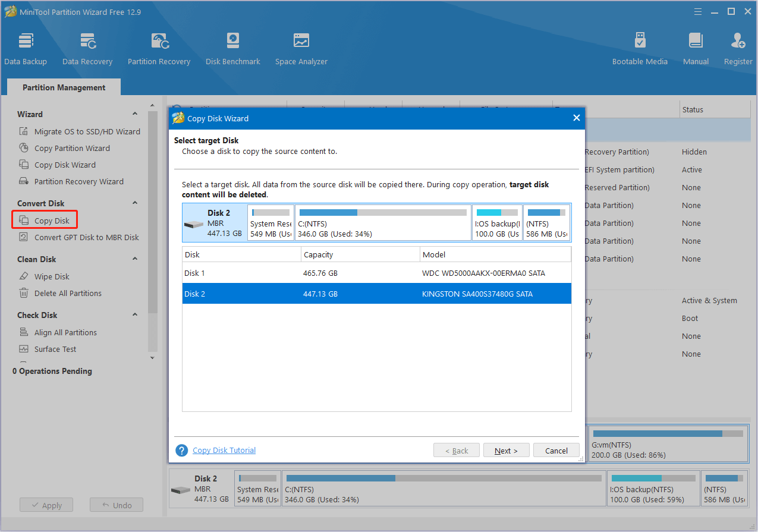Select I:OS backup(NTFS) in bottom disk map
Screen dimensions: 758x532
(653, 489)
